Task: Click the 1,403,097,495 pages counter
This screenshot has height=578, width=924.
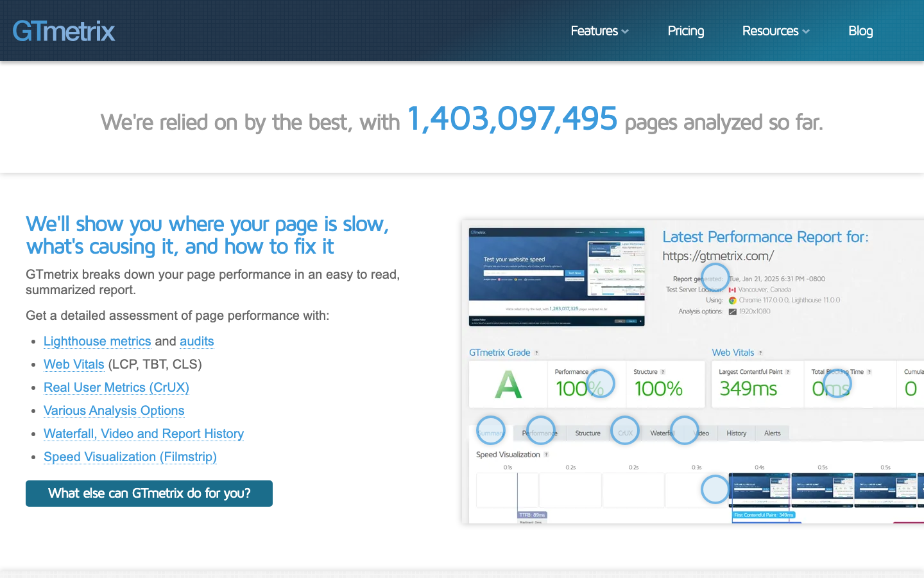Action: pyautogui.click(x=512, y=119)
